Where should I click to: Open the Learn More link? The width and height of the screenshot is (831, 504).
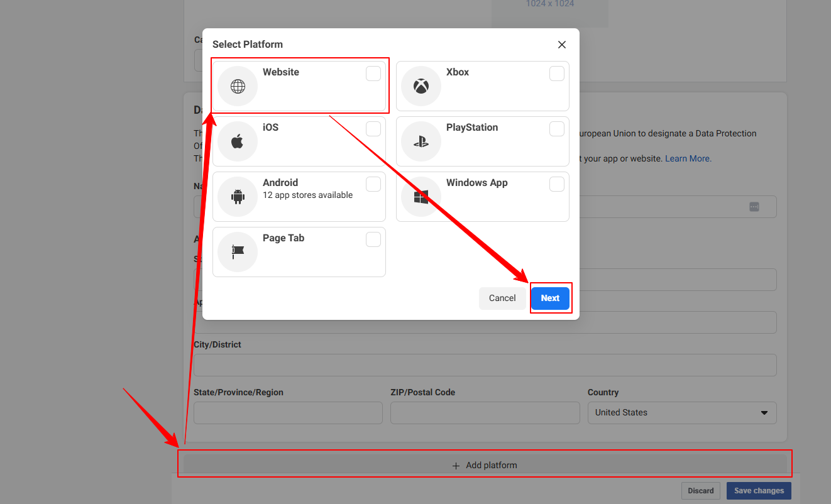[x=688, y=158]
